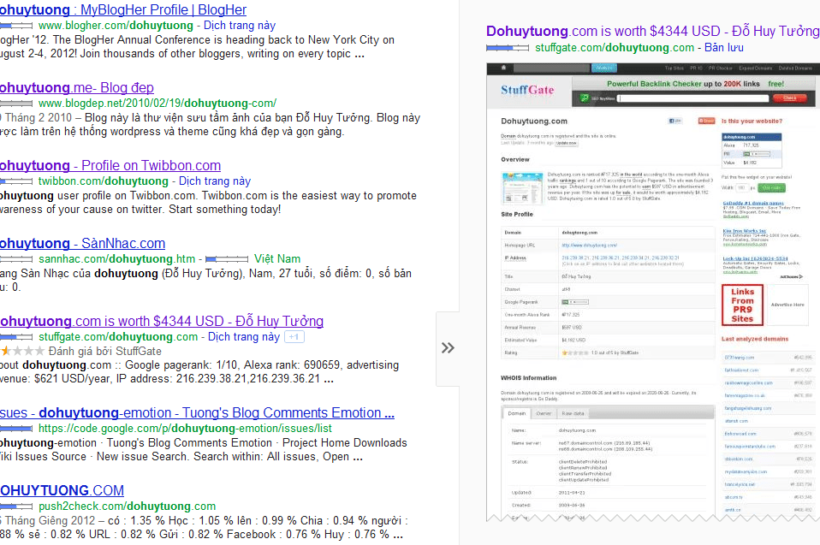Click website screenshot thumbnail in preview Overview

pyautogui.click(x=522, y=187)
